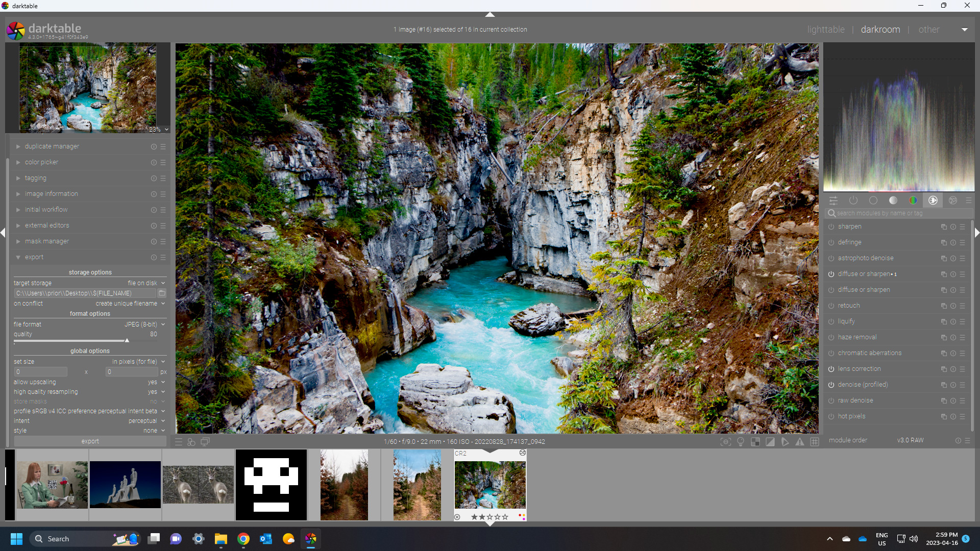Toggle the overexposure warning icon

[x=770, y=442]
